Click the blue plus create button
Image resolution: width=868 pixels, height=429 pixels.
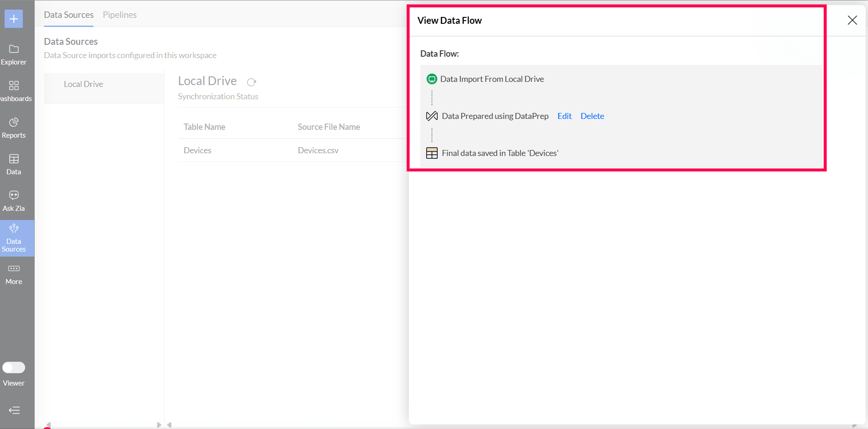coord(14,19)
